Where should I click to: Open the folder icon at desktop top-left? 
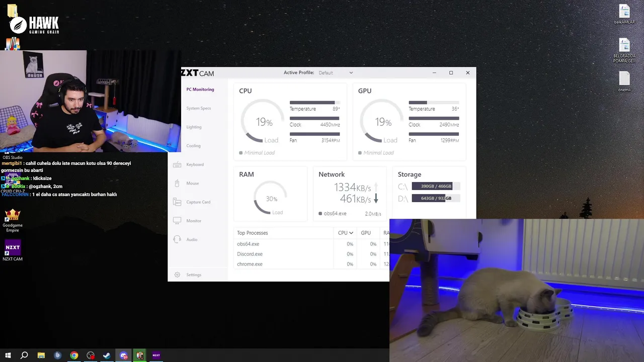12,11
